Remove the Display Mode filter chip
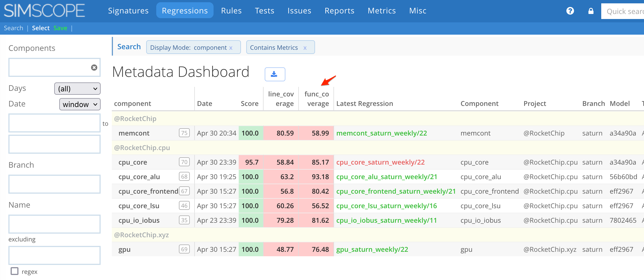644x280 pixels. [x=231, y=48]
